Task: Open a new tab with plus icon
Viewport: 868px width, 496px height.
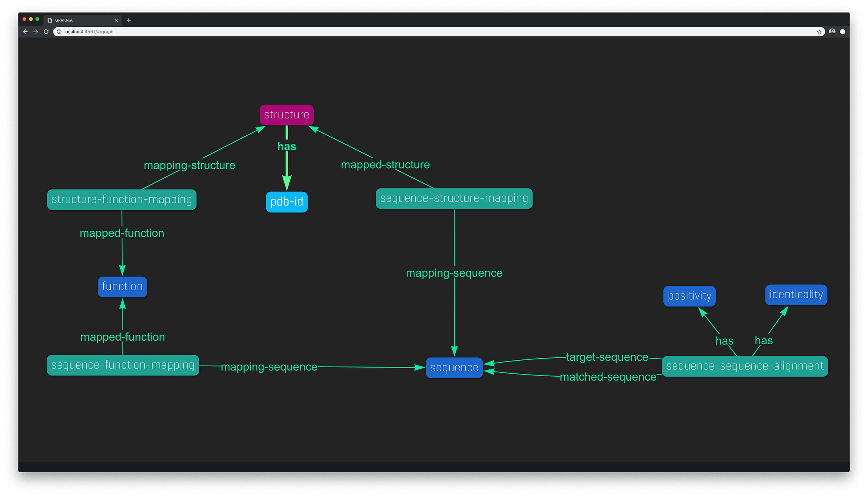Action: click(x=128, y=20)
